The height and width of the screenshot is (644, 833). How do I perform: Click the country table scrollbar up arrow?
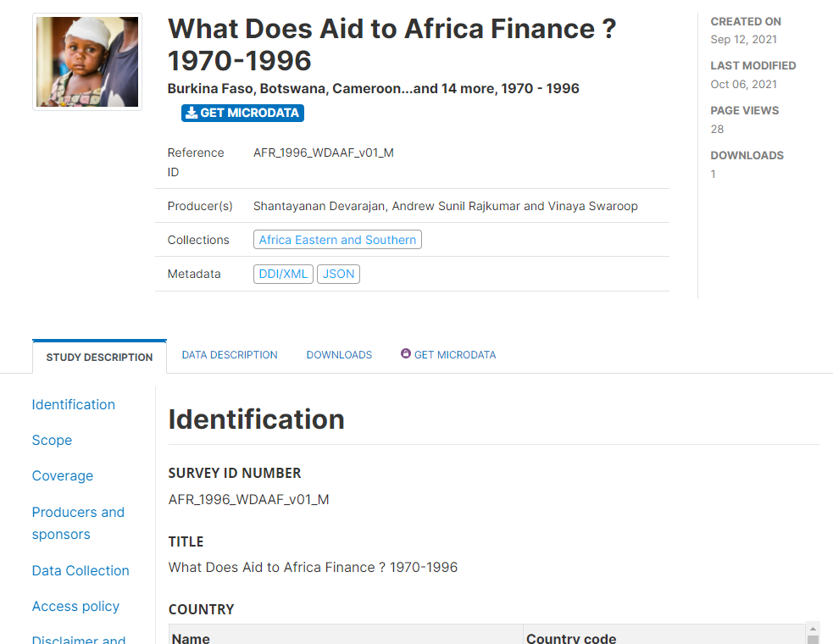click(813, 629)
